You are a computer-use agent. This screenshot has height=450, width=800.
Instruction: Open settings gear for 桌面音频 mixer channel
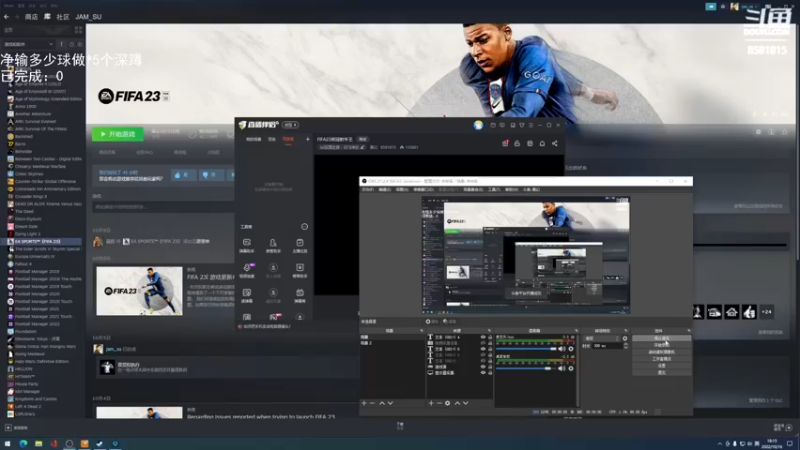[x=570, y=368]
